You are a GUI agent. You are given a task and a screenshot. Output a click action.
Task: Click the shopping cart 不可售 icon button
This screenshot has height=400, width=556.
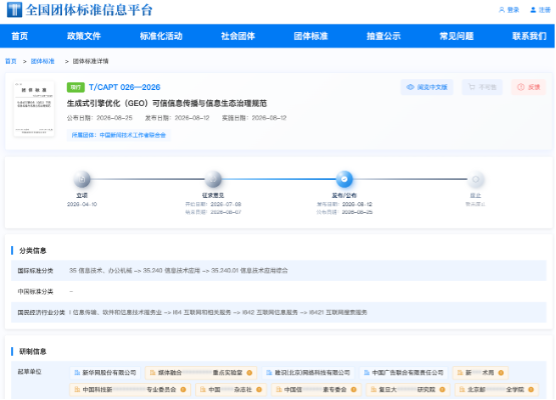click(471, 87)
